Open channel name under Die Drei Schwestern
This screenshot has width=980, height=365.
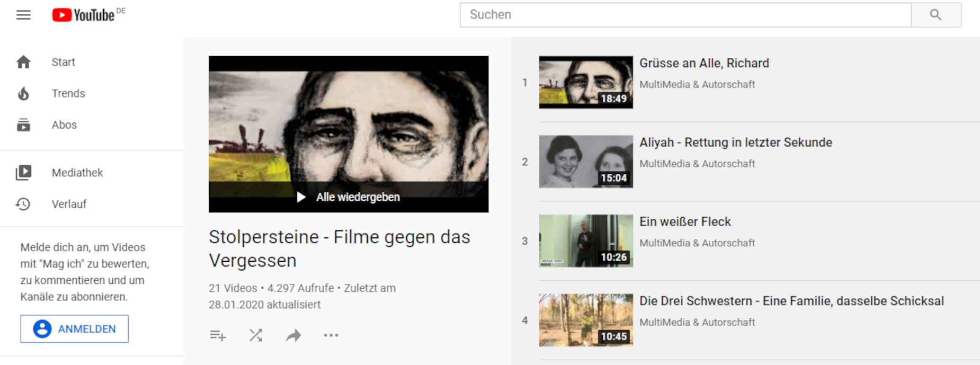pos(697,322)
